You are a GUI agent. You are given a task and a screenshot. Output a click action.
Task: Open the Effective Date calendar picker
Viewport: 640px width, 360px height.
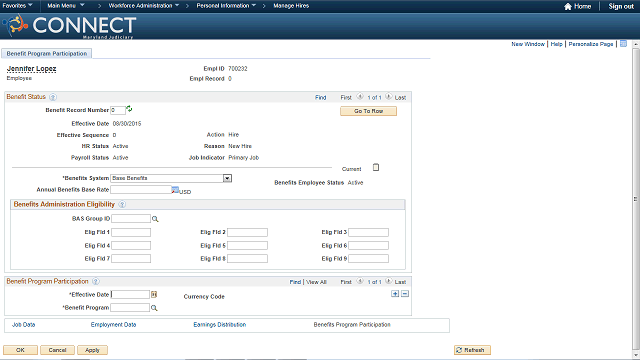coord(154,294)
